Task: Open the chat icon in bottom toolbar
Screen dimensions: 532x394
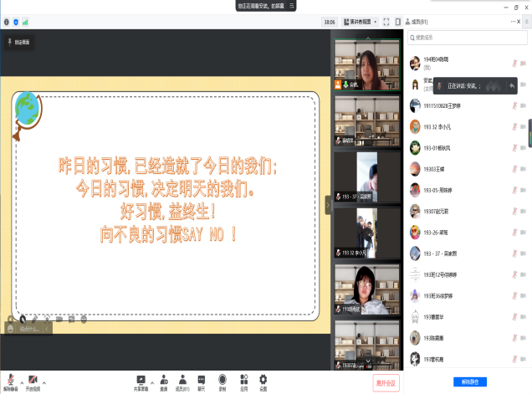Action: [x=202, y=379]
